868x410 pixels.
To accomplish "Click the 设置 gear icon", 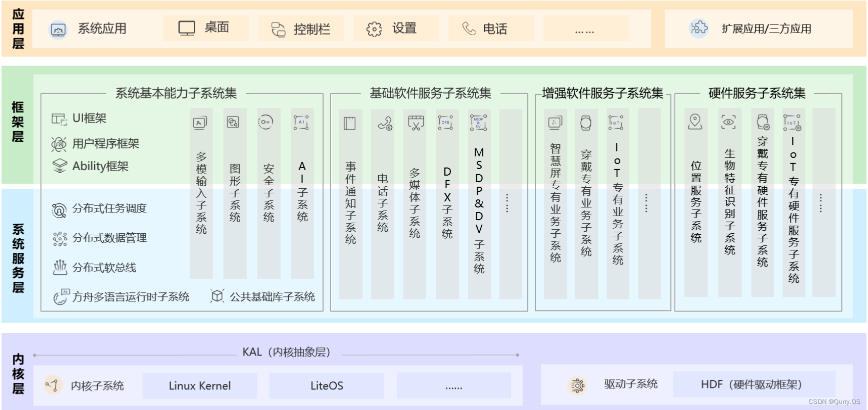I will (374, 30).
